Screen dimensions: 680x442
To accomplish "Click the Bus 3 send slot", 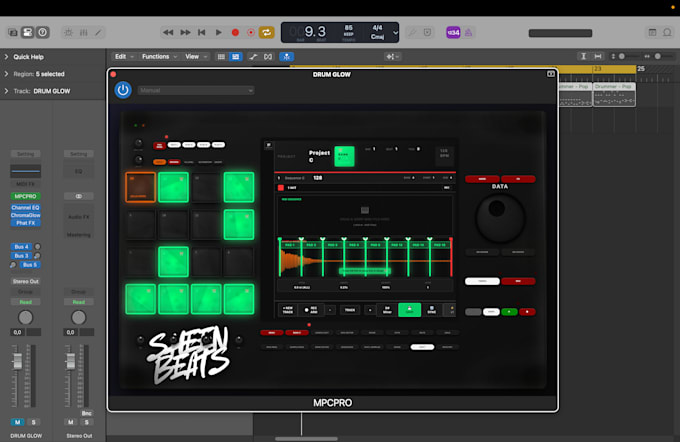I will (21, 256).
